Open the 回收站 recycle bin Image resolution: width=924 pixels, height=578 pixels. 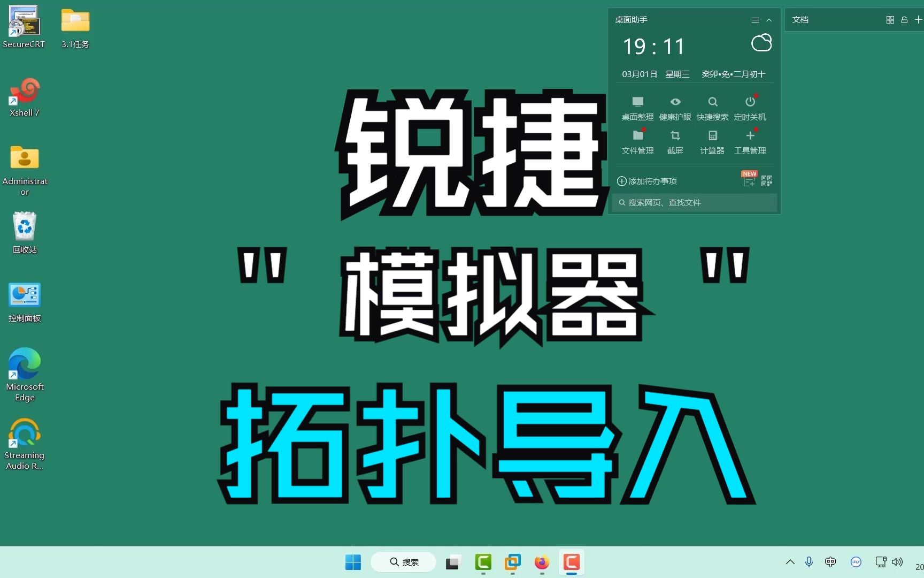click(25, 233)
